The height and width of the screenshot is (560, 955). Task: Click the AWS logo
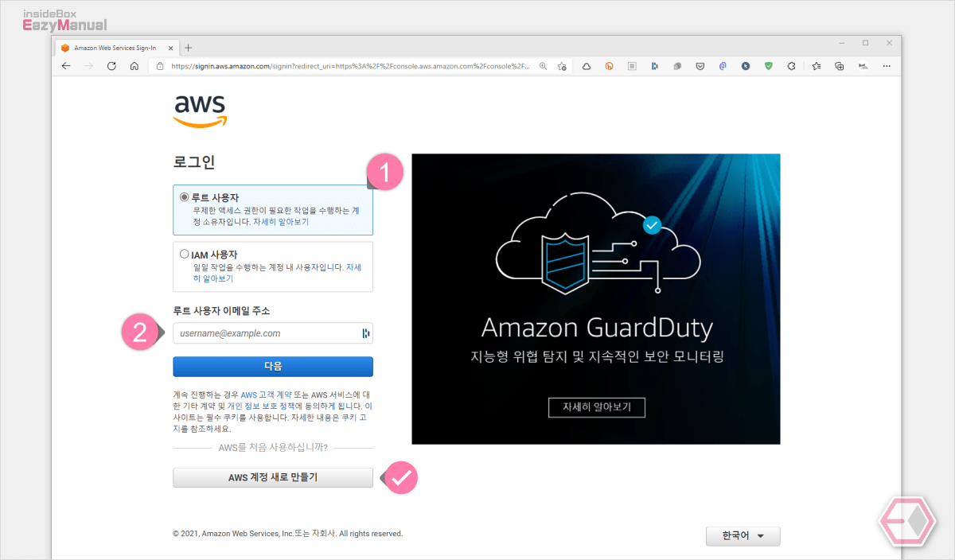201,111
